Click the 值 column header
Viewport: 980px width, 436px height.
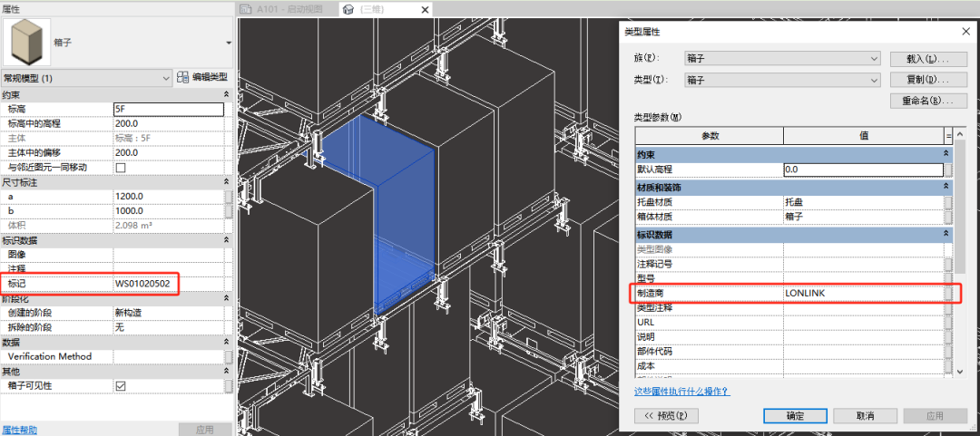[x=864, y=136]
